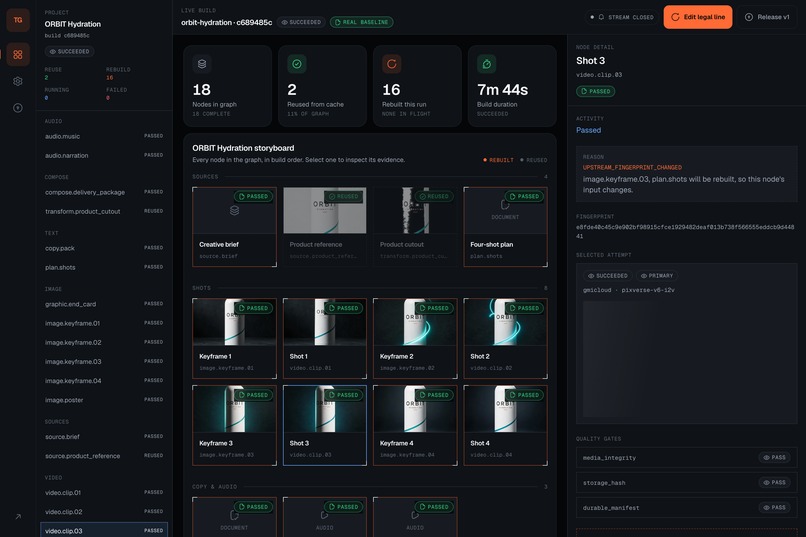Click the layers icon on Nodes in graph card
The image size is (806, 537).
coord(202,64)
